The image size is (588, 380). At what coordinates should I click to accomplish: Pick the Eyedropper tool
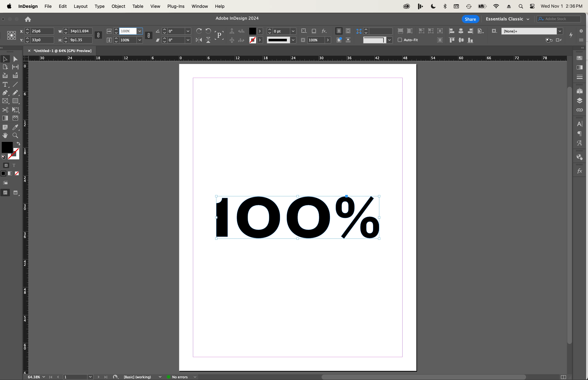click(15, 127)
